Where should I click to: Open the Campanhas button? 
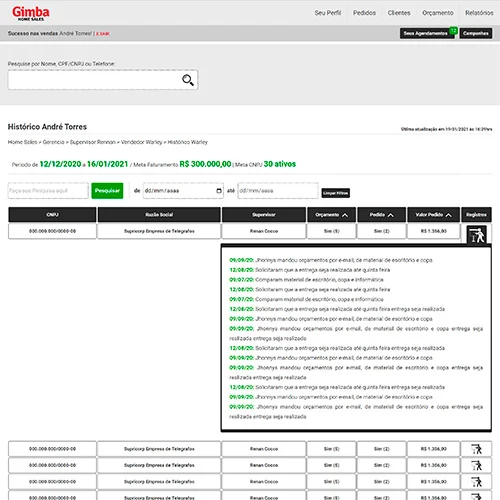tap(476, 33)
